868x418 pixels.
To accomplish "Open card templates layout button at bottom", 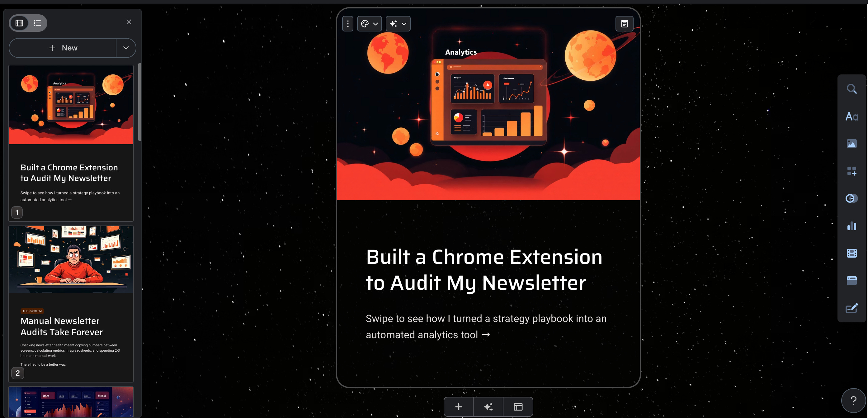I will pos(518,407).
